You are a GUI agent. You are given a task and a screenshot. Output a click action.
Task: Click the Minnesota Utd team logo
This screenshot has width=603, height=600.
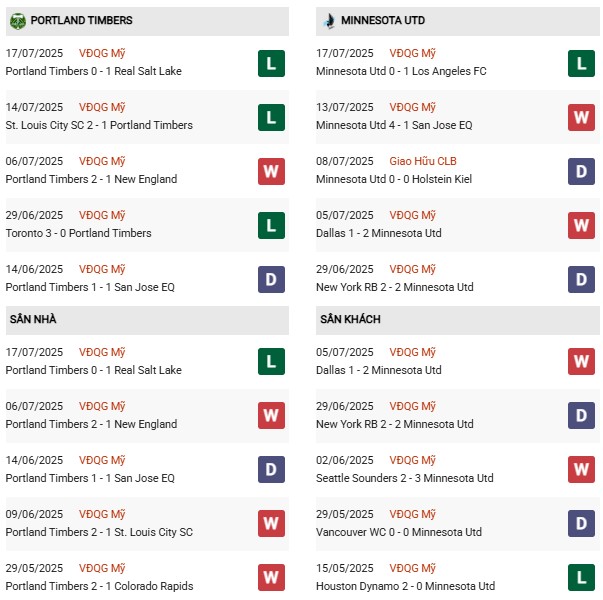[x=329, y=20]
